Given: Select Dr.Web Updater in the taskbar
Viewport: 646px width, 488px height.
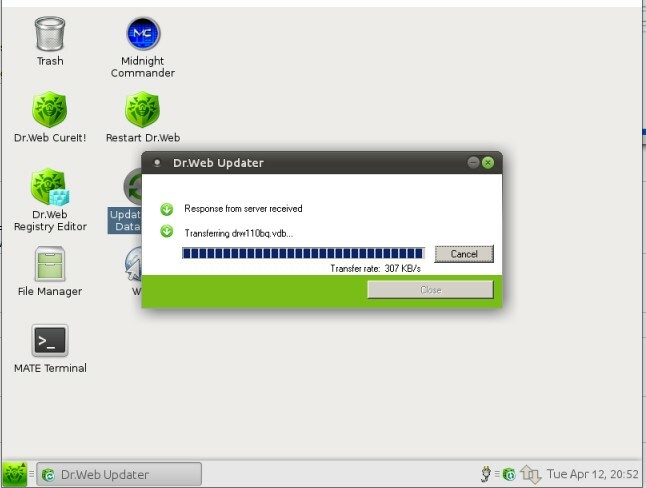Looking at the screenshot, I should 119,474.
